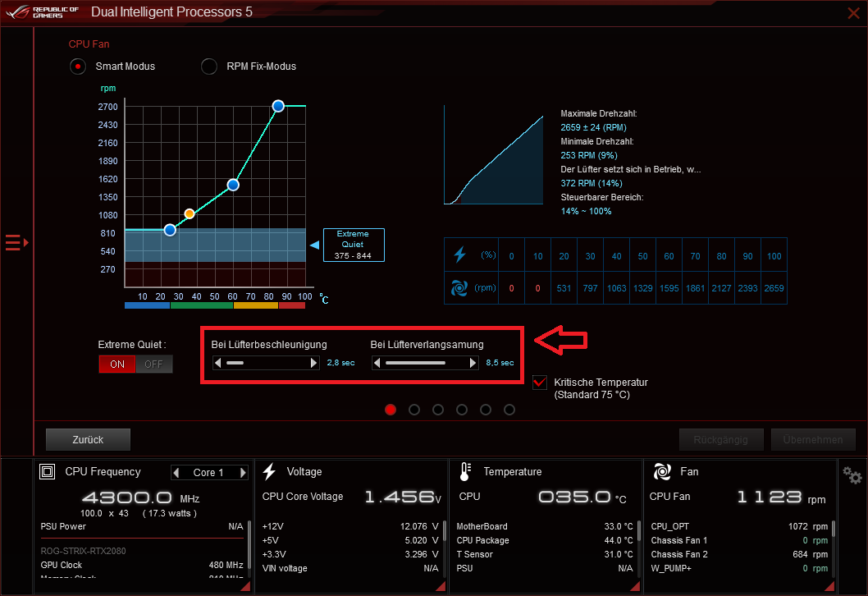Click the Rückgängig button
Screen dimensions: 868x596
(x=721, y=439)
